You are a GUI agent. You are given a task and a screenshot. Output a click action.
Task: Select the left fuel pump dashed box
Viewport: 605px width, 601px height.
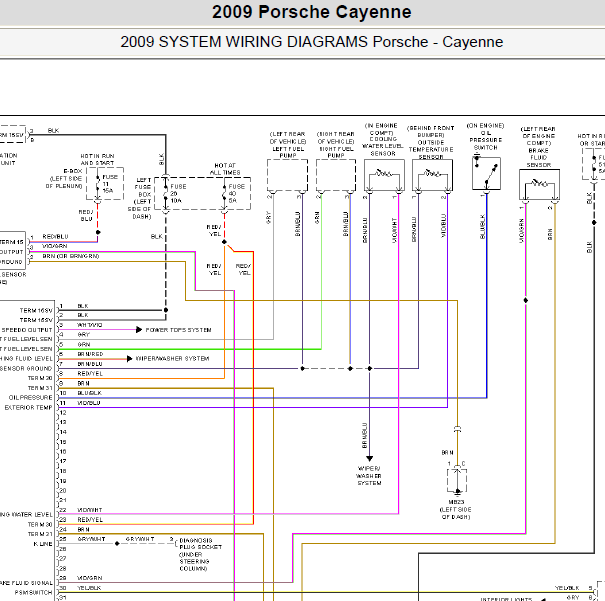(287, 175)
